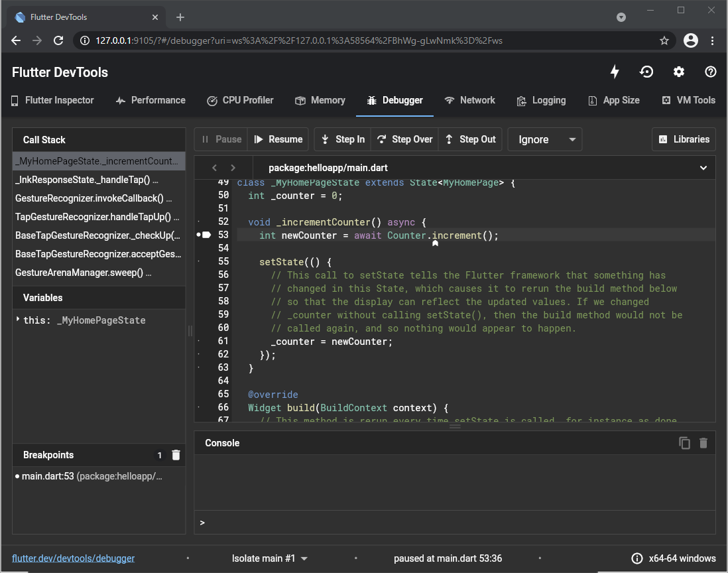
Task: Open the Ignore exceptions dropdown
Action: [x=544, y=139]
